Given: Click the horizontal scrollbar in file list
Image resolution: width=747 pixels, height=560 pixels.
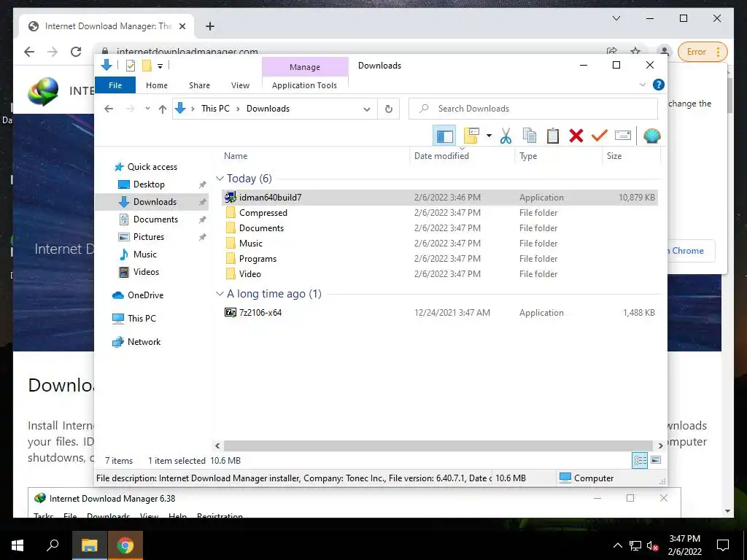Looking at the screenshot, I should click(x=438, y=446).
